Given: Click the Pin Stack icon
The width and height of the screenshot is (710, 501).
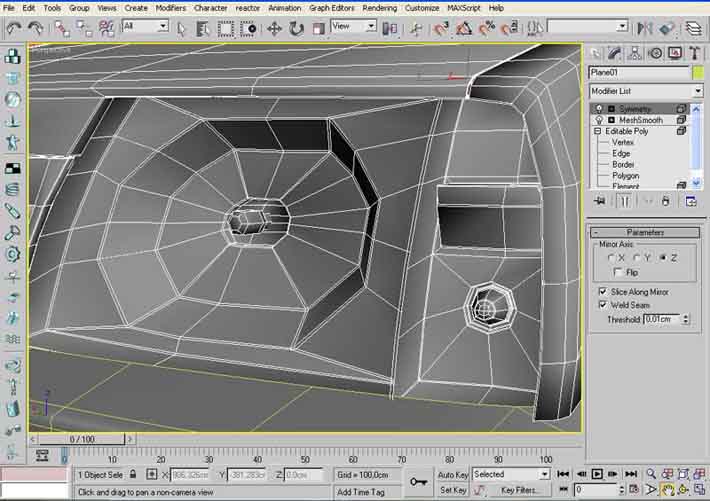Looking at the screenshot, I should pyautogui.click(x=599, y=201).
